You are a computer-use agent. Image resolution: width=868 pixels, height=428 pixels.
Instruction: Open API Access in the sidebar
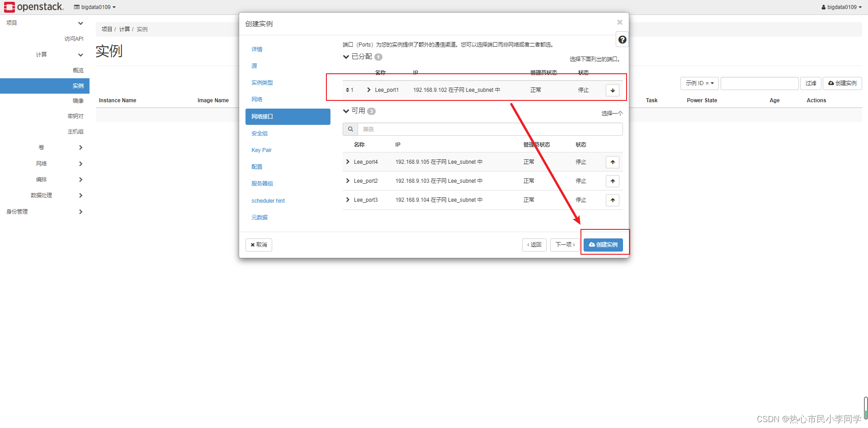(74, 39)
